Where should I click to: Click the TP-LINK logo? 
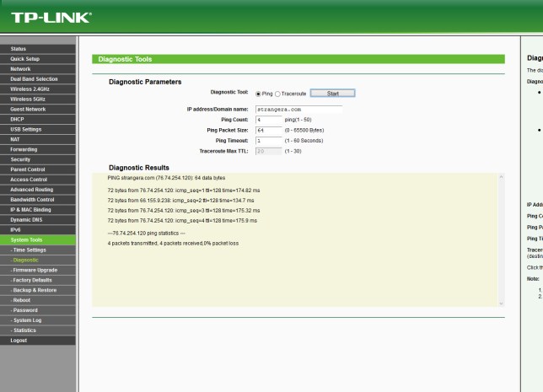[51, 17]
